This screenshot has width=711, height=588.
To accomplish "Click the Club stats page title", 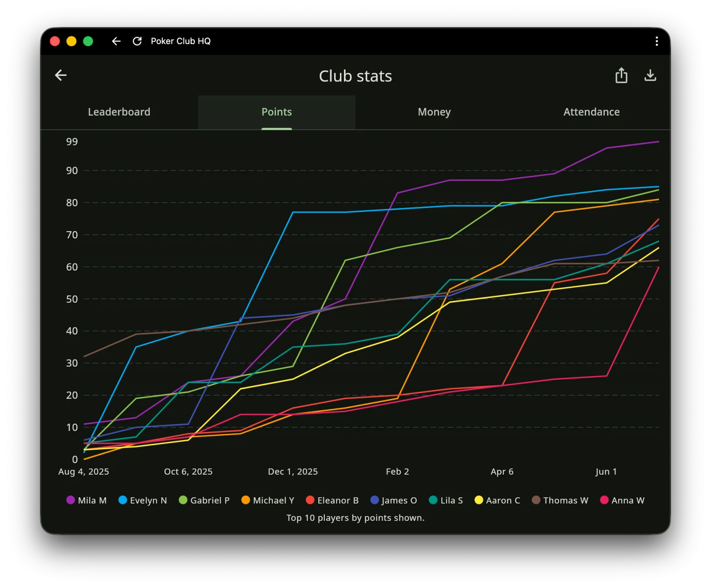I will click(355, 76).
